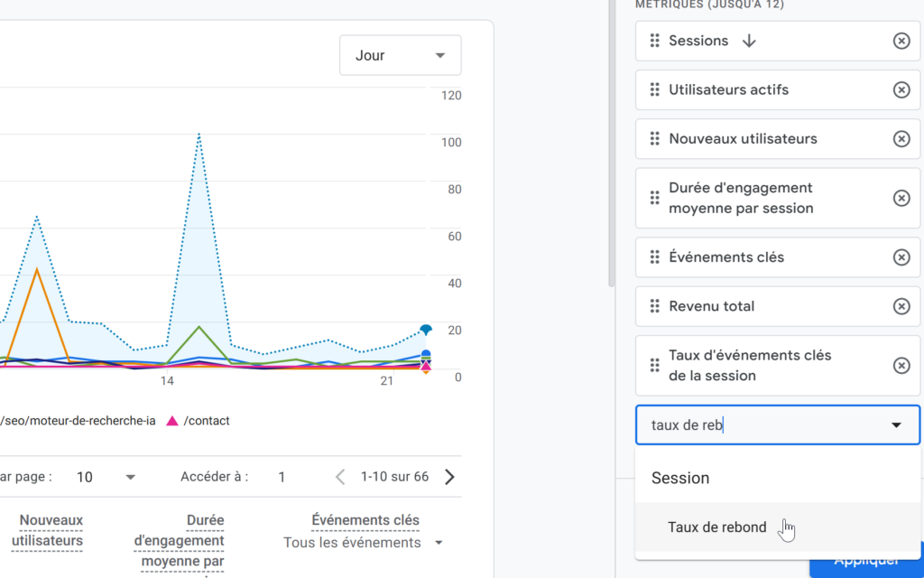924x578 pixels.
Task: Click the drag handle beside Événements clés
Action: pyautogui.click(x=655, y=256)
